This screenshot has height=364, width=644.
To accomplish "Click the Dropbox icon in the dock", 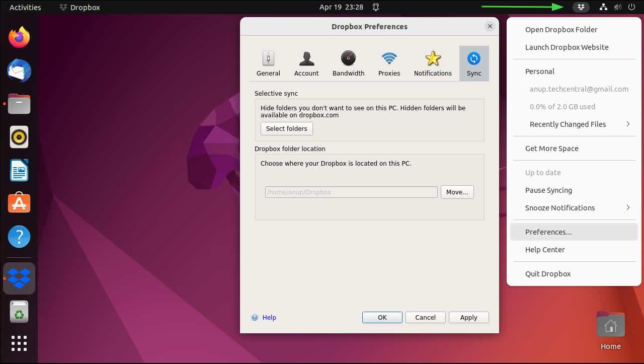I will tap(19, 278).
